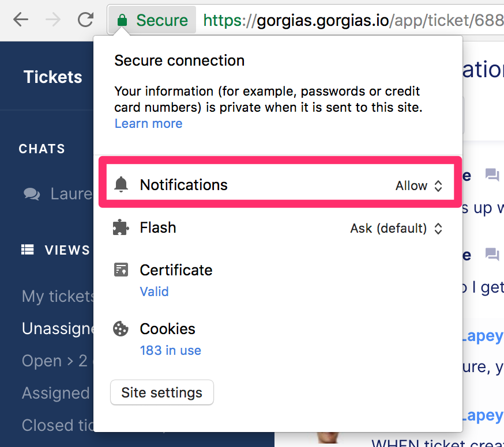Click the VIEWS list icon in sidebar
The width and height of the screenshot is (504, 447).
27,249
